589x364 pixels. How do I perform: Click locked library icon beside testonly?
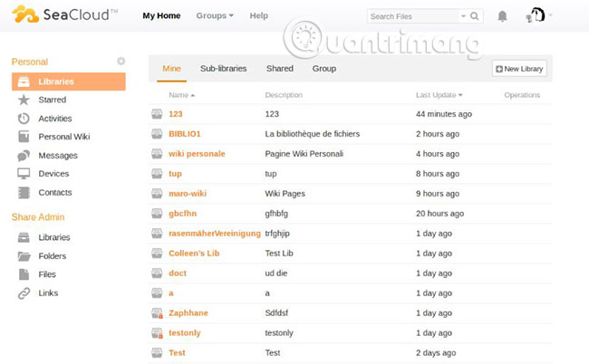coord(157,333)
